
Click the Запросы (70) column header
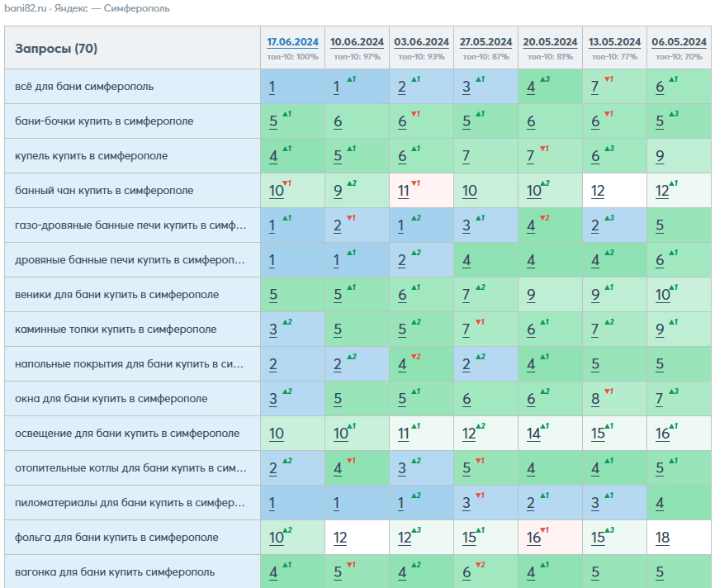click(x=56, y=49)
